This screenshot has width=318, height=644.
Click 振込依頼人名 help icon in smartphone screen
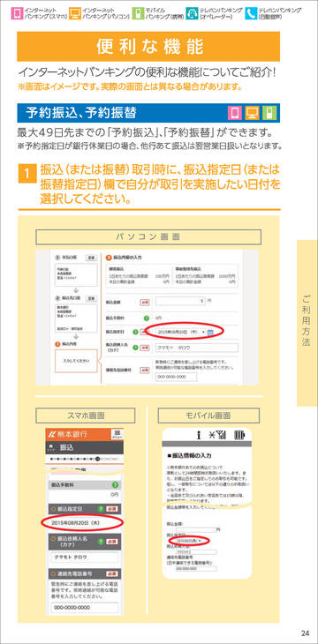tap(100, 541)
